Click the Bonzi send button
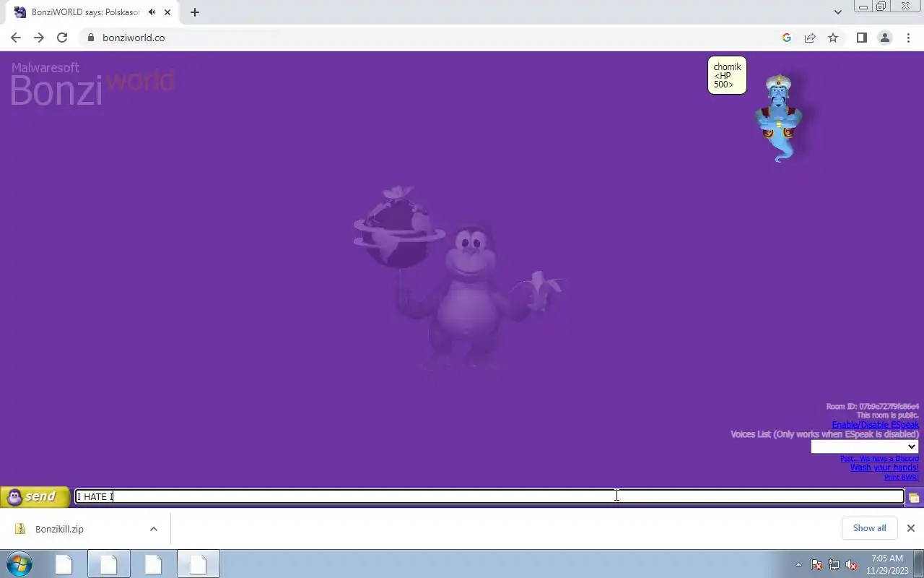 point(35,496)
